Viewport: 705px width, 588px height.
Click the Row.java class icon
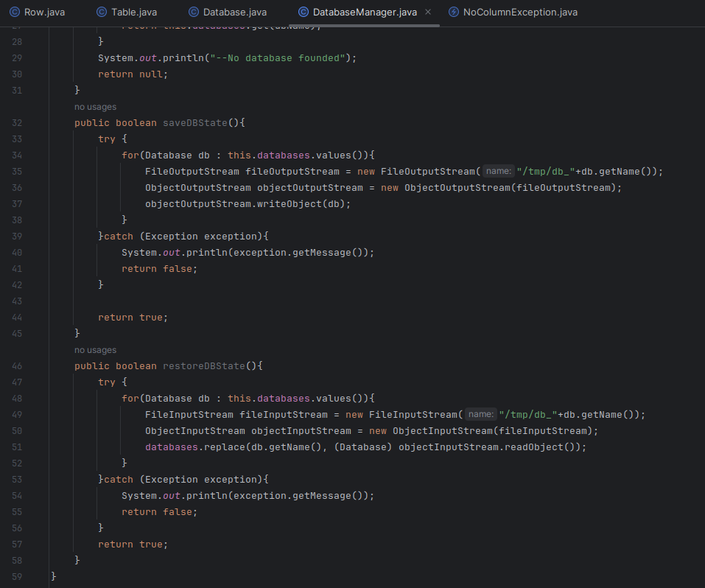(x=15, y=12)
